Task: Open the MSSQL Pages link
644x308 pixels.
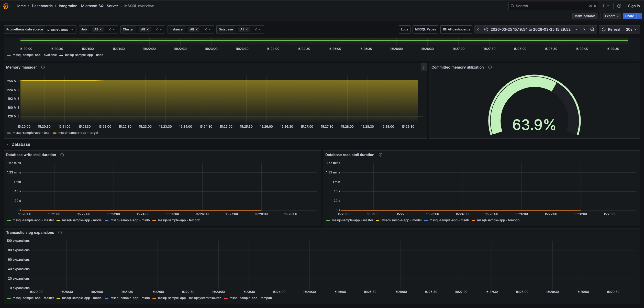Action: tap(425, 29)
